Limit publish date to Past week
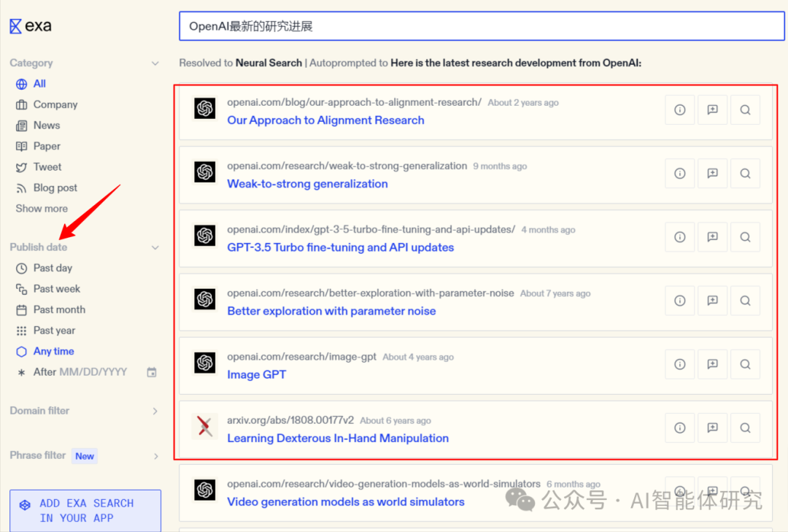 click(47, 289)
